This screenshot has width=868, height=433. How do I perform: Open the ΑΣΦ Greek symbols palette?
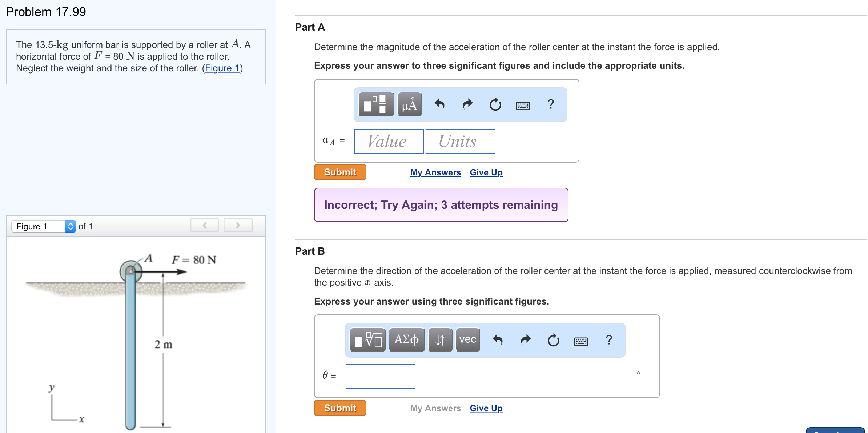(406, 340)
